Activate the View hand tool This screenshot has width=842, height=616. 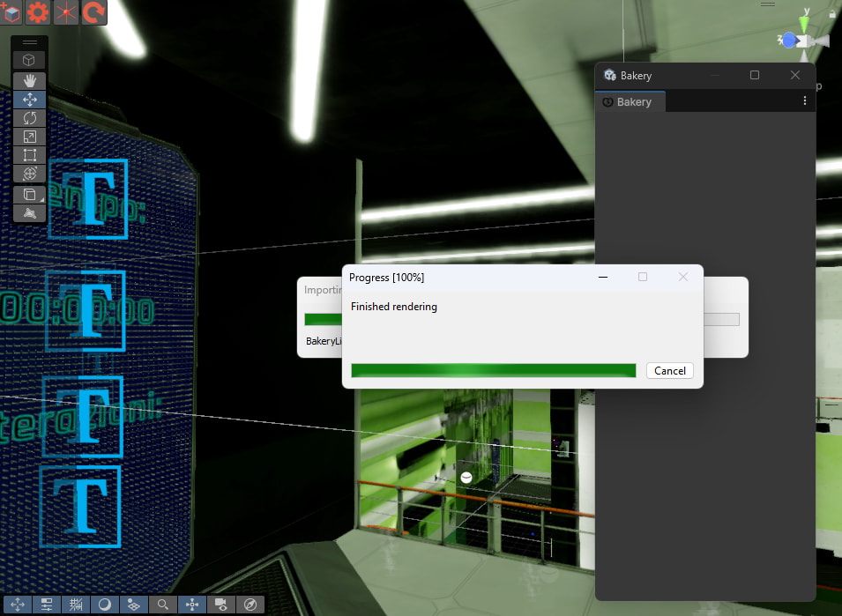pos(29,80)
